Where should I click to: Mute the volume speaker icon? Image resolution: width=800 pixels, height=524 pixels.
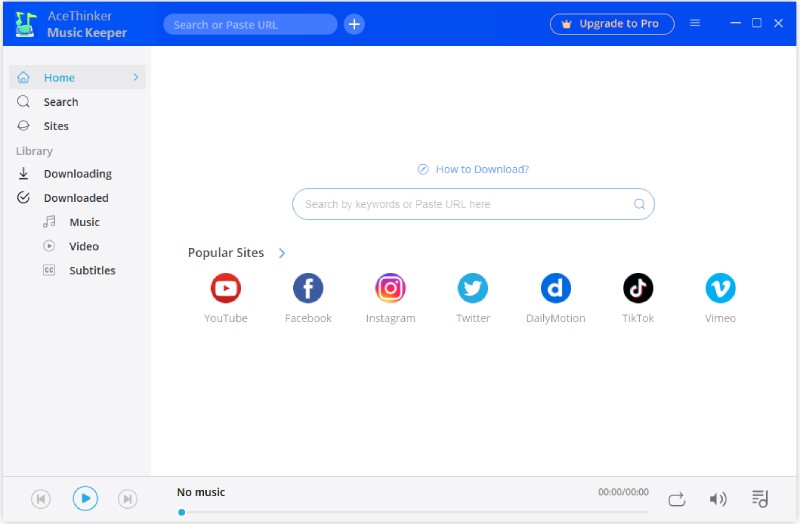(718, 499)
